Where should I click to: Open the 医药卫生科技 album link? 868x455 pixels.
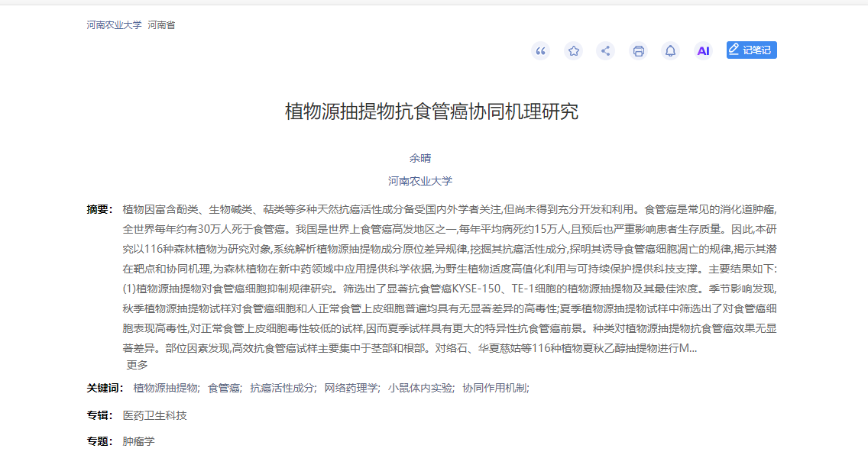[154, 415]
